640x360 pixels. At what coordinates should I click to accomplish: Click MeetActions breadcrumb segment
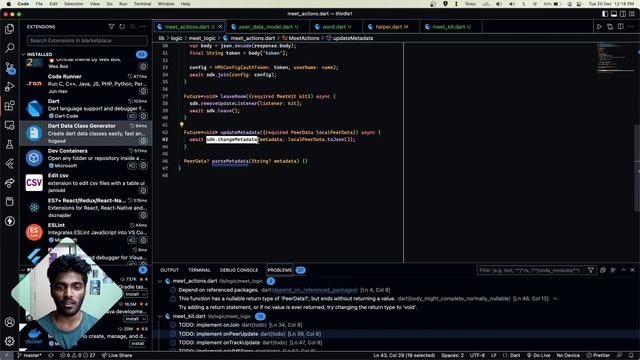point(304,38)
